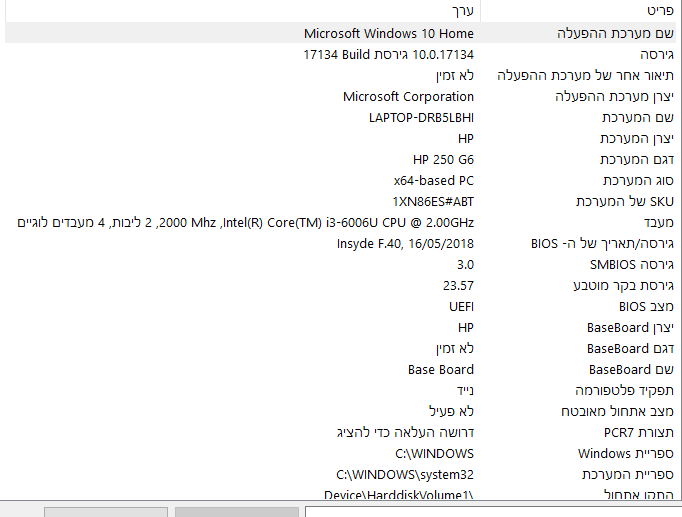The height and width of the screenshot is (517, 682).
Task: Select the 'תצורת PCR7' item
Action: tap(639, 433)
